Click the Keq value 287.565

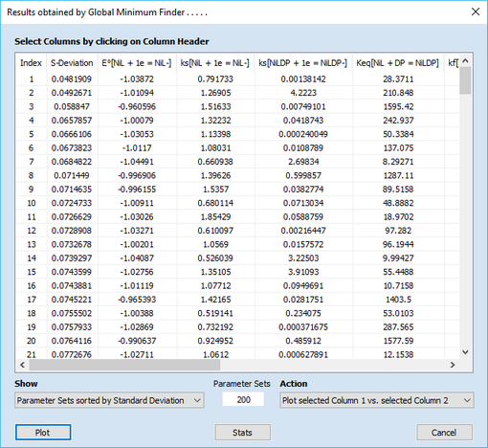point(398,327)
